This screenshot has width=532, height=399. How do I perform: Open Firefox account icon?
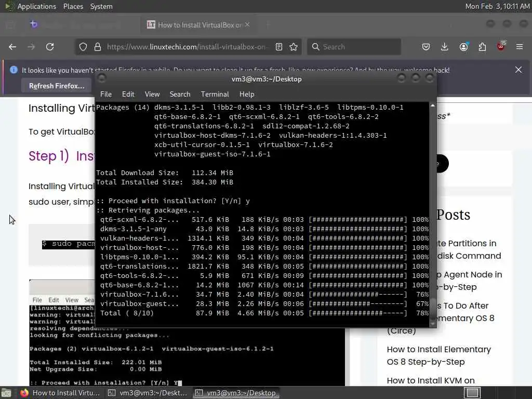pos(463,47)
